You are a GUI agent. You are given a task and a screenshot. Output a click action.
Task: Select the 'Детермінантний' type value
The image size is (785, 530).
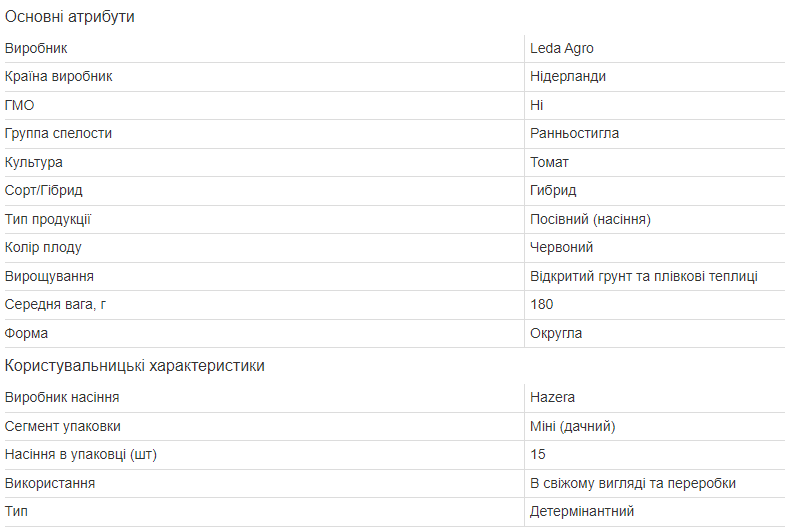coord(582,511)
